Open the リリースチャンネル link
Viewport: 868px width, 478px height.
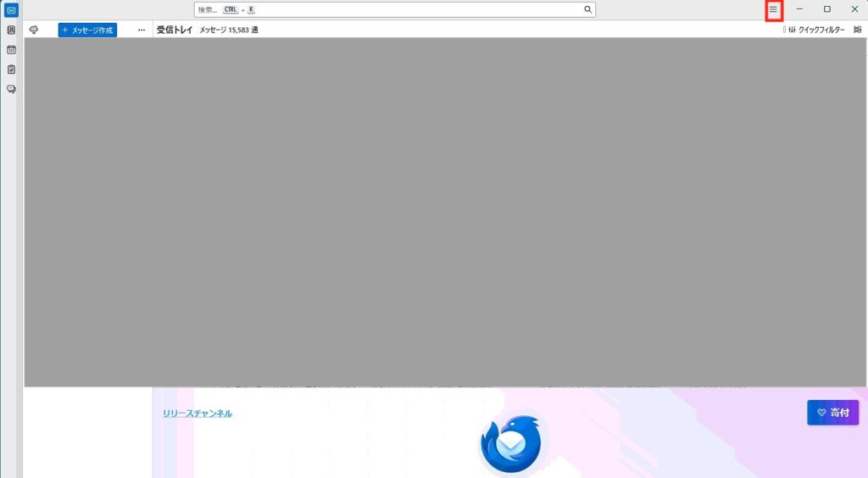tap(198, 413)
